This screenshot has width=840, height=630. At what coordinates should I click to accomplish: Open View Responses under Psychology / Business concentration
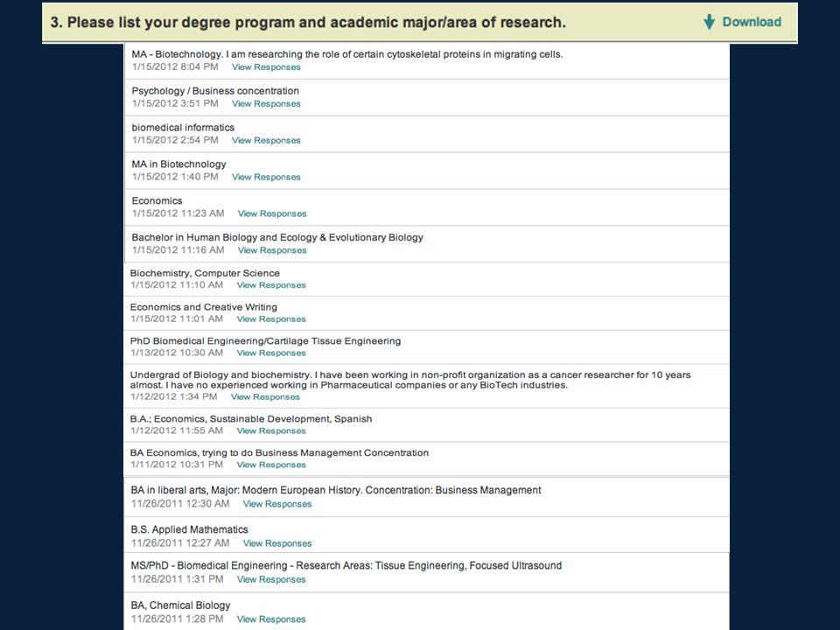pos(266,104)
